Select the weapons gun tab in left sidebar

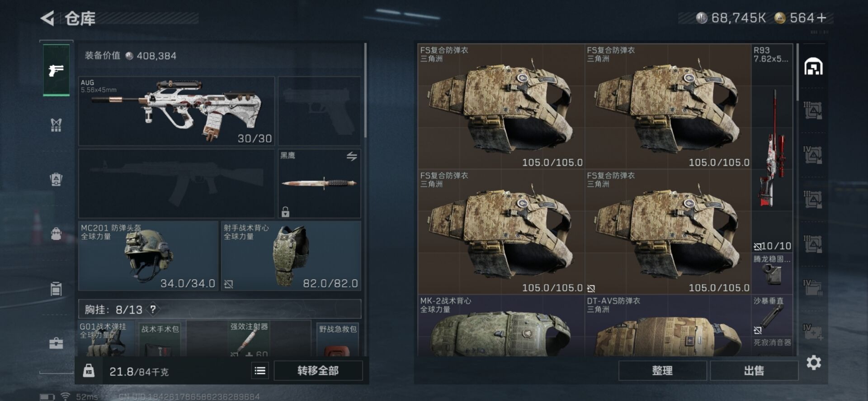click(x=56, y=70)
